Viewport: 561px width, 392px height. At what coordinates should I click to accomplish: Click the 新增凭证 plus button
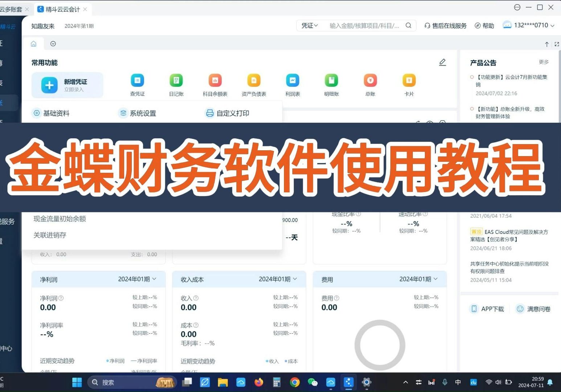(49, 85)
